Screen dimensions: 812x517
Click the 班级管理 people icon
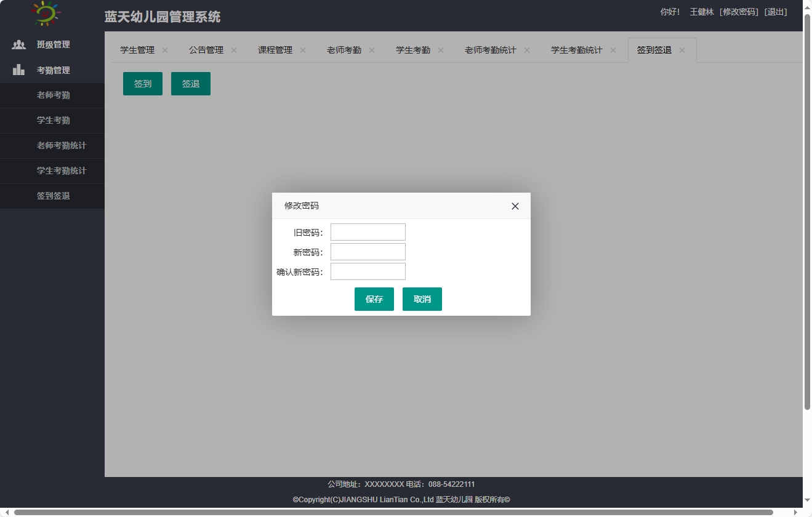click(x=18, y=44)
